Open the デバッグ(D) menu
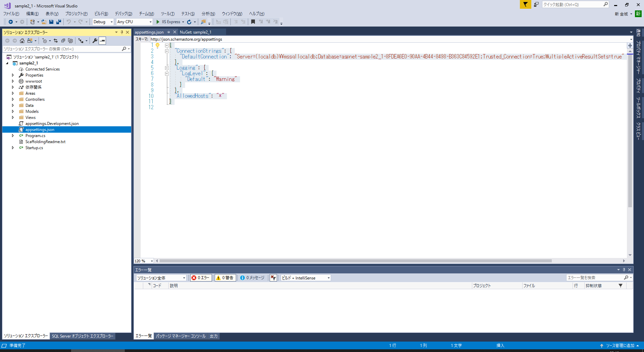Viewport: 644px width, 352px height. tap(123, 14)
